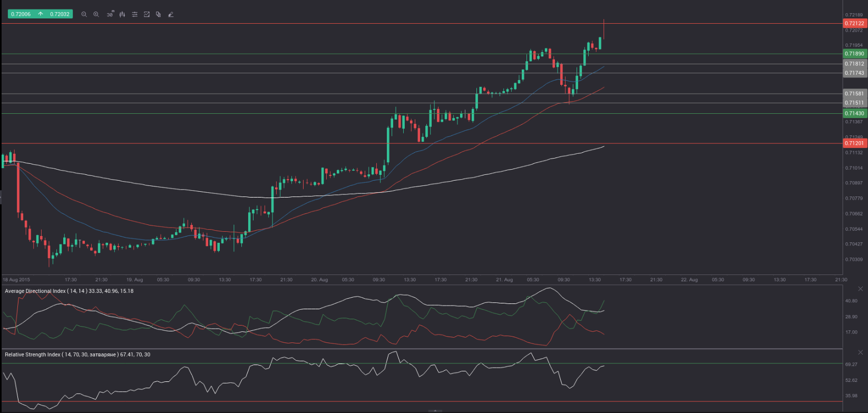This screenshot has width=868, height=413.
Task: Open the 30m timeframe selector
Action: pos(110,14)
